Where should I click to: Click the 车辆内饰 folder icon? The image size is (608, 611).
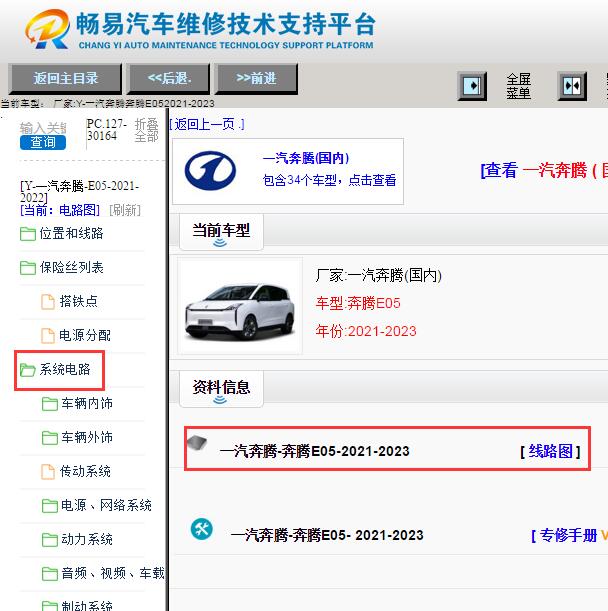pos(49,404)
